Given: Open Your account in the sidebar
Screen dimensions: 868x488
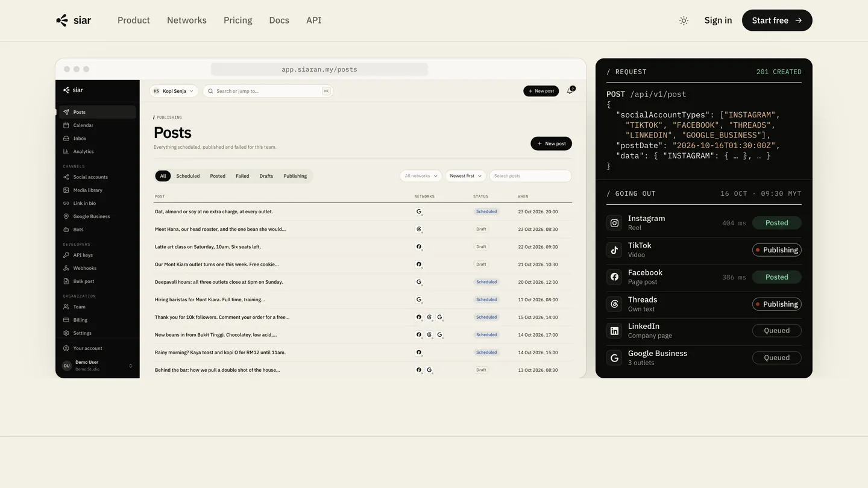Looking at the screenshot, I should point(97,348).
